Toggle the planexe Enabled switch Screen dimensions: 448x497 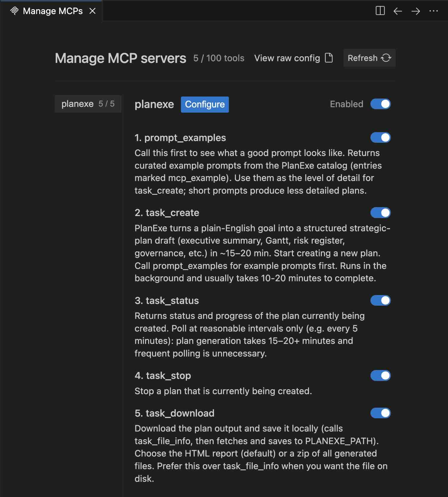point(381,104)
